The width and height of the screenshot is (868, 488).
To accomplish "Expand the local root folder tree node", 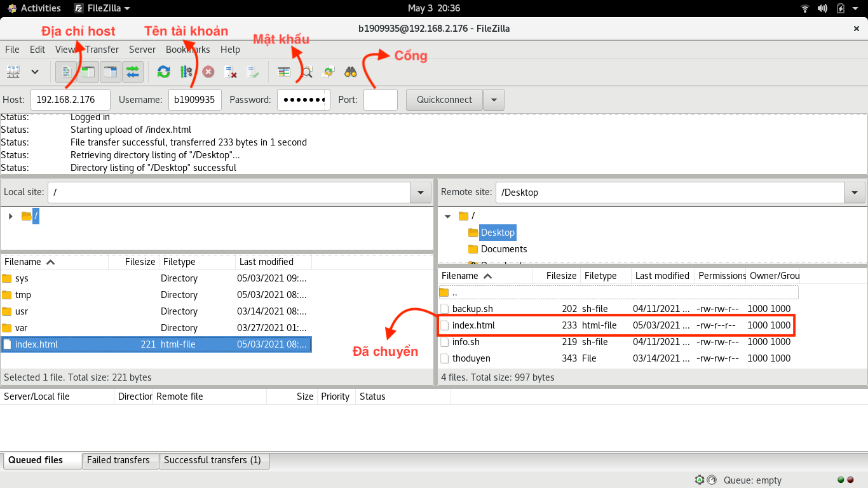I will [x=10, y=216].
